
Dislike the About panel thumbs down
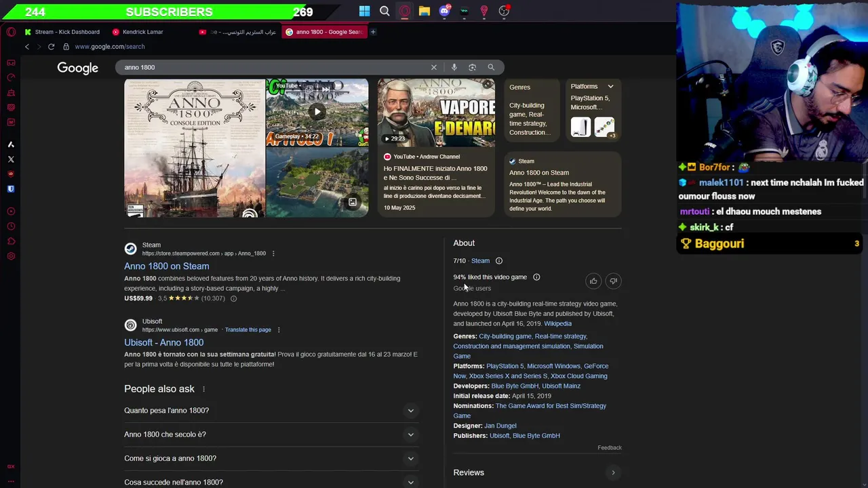[x=613, y=281]
